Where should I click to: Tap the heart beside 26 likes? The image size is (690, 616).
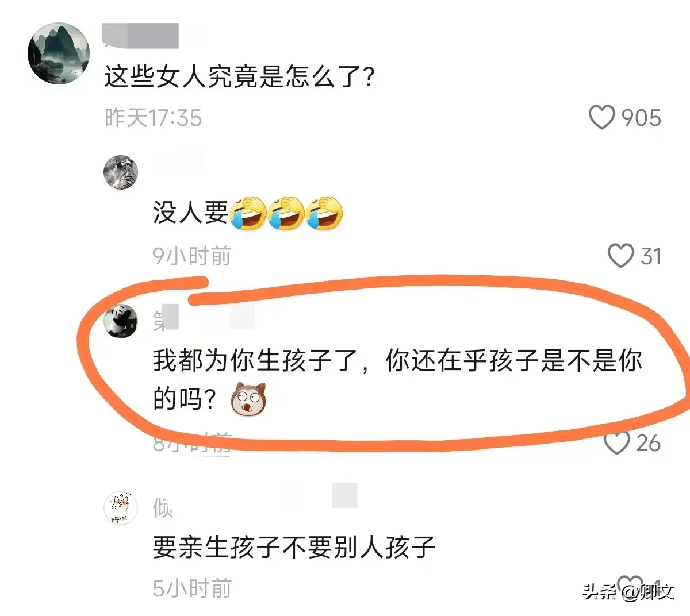[x=617, y=442]
